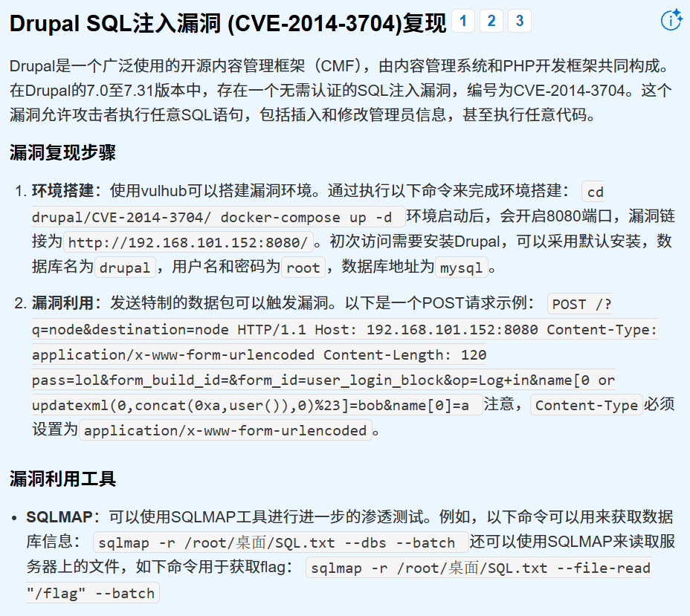Click the intro paragraph mentioning CMF

[x=341, y=90]
